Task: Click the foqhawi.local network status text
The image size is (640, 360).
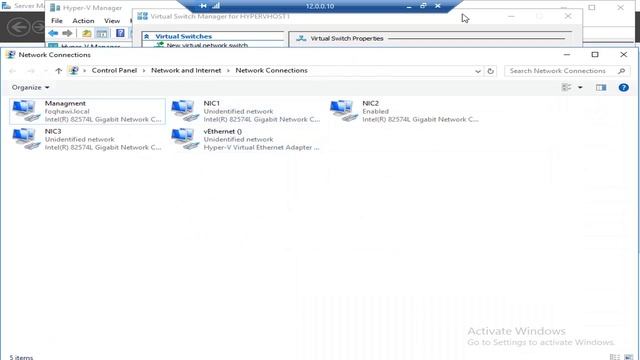Action: [67, 111]
